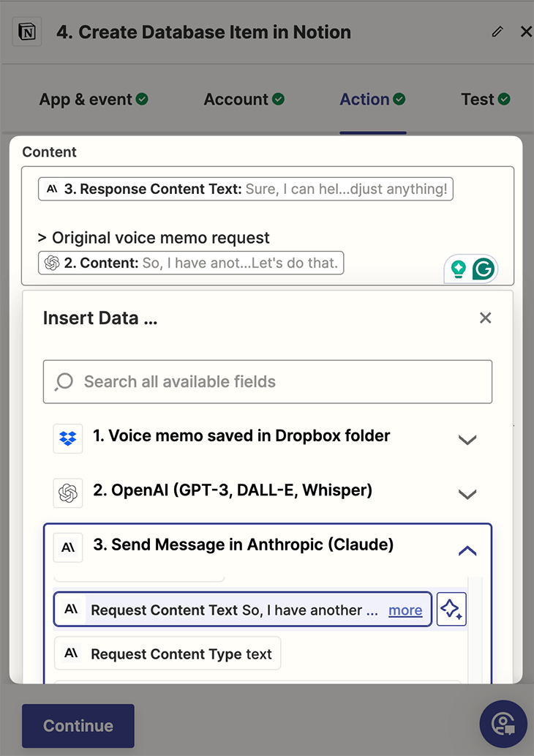Click the Content field label
The width and height of the screenshot is (534, 756).
click(49, 152)
